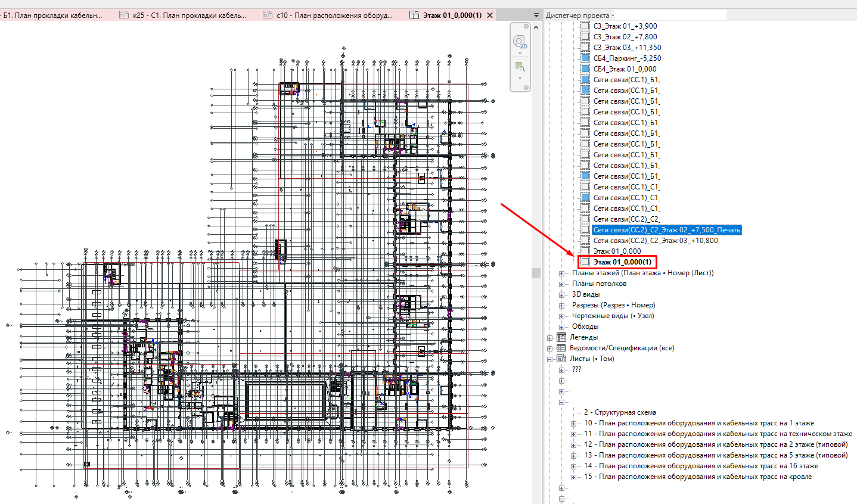Select the active Этаж 01_0,000(1) tab
The width and height of the screenshot is (857, 504).
point(452,15)
